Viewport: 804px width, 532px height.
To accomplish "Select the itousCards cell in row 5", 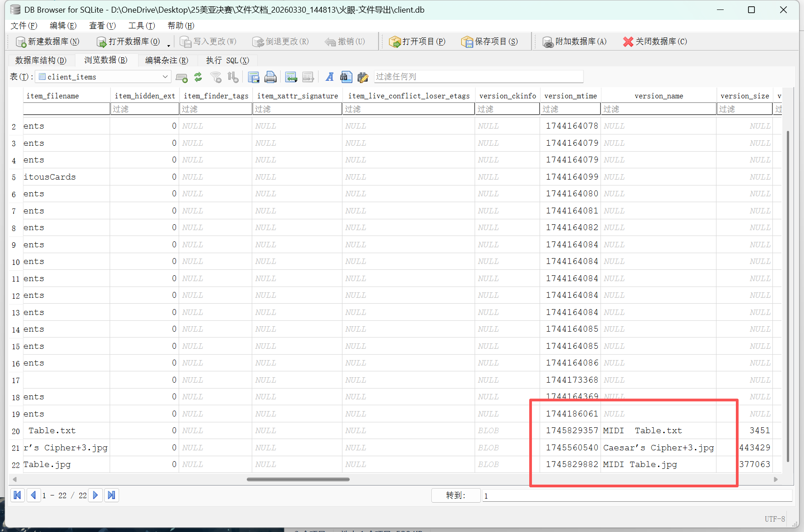I will (x=67, y=177).
